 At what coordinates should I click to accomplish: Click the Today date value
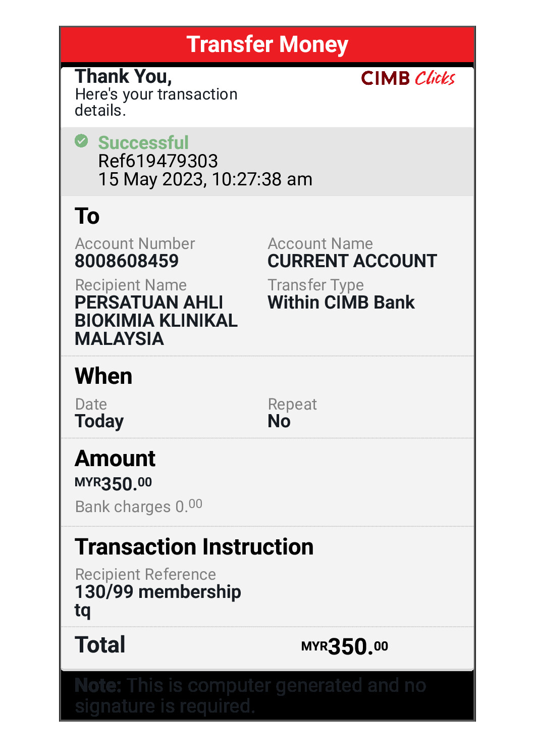99,421
